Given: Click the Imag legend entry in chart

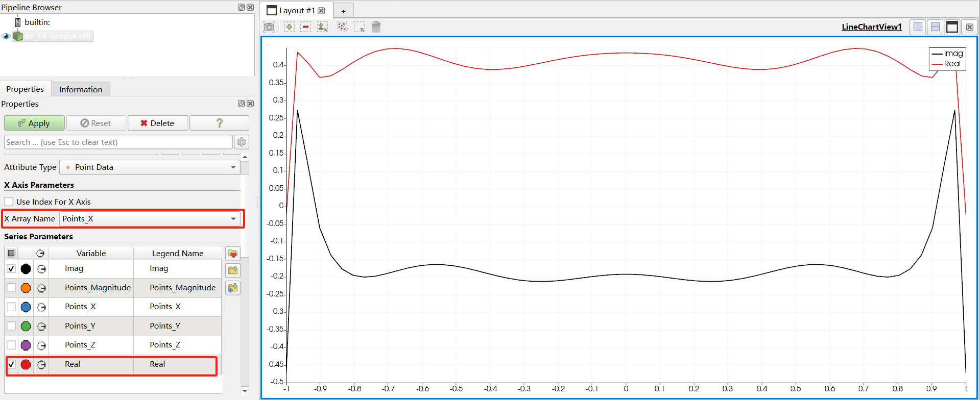Looking at the screenshot, I should click(947, 54).
